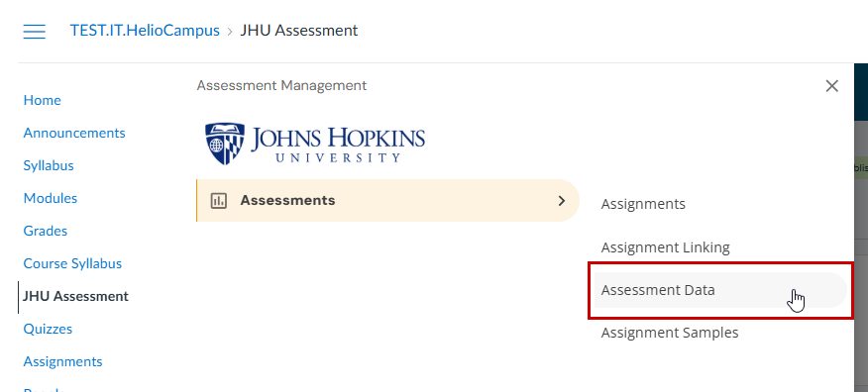Open Modules course link

coord(51,198)
